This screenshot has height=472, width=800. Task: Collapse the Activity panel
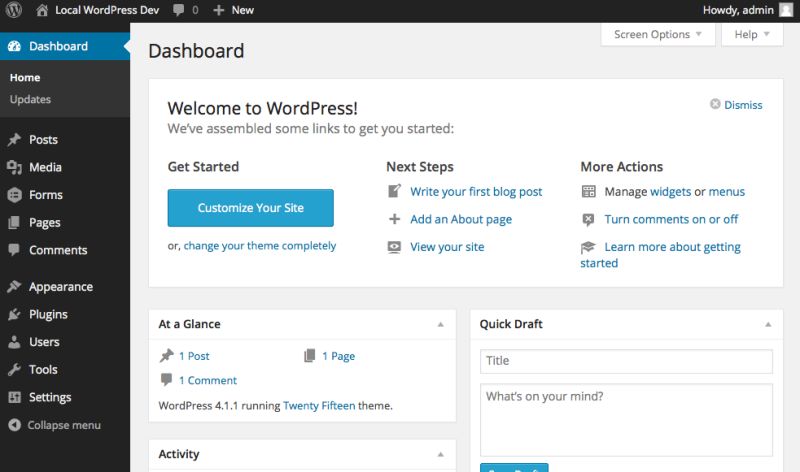441,454
